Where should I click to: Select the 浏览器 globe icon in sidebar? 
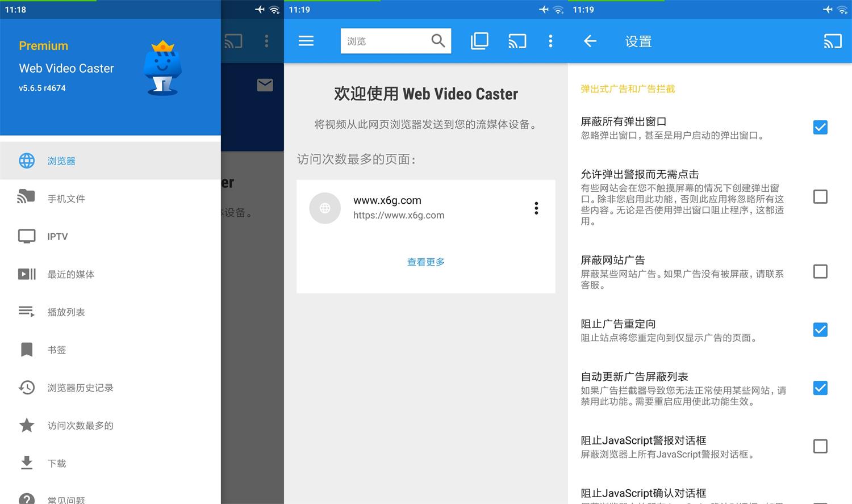click(27, 161)
